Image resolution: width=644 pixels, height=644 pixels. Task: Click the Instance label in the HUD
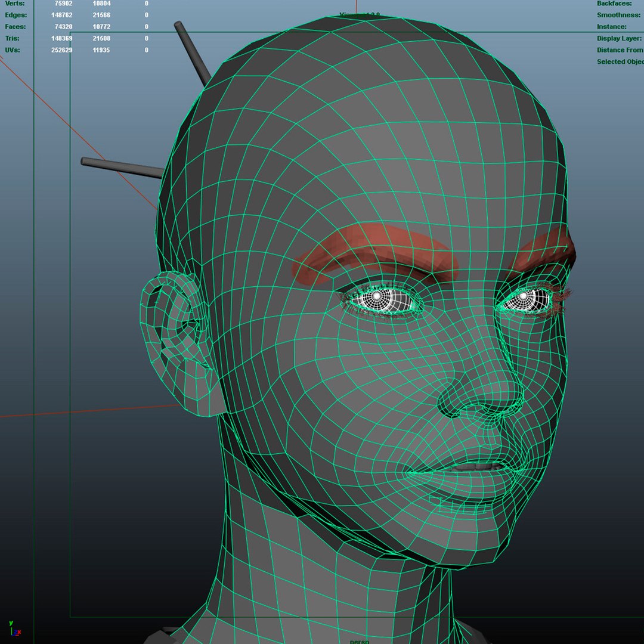612,27
